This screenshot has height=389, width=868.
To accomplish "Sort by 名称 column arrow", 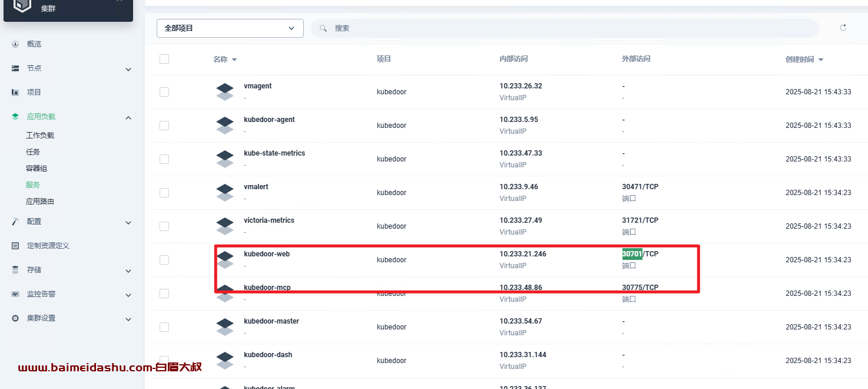I will click(x=234, y=60).
